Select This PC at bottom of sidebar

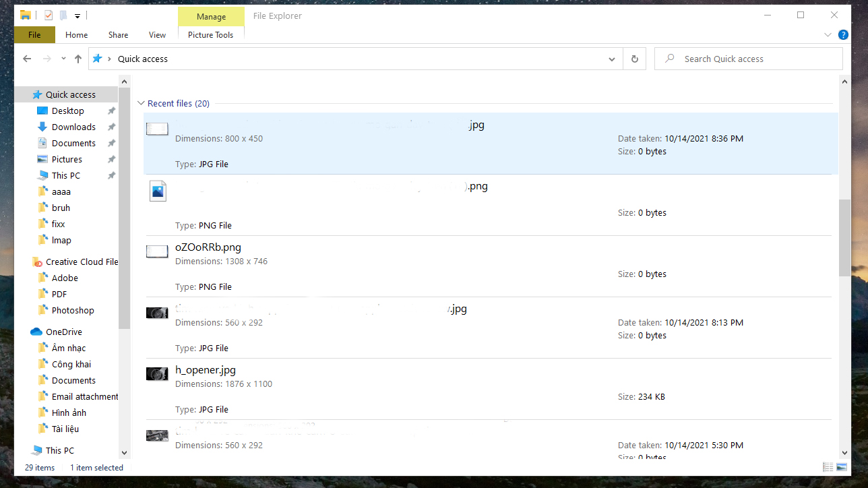point(59,450)
